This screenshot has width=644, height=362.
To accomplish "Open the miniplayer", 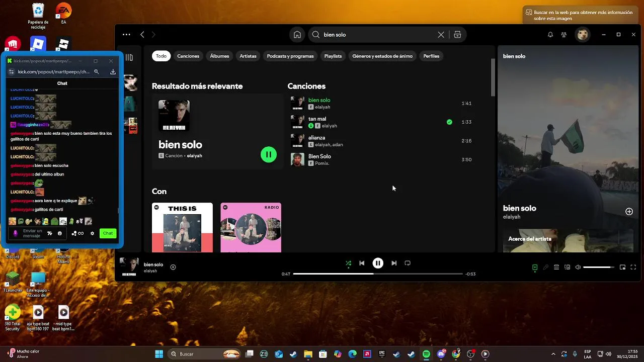I will click(x=622, y=267).
